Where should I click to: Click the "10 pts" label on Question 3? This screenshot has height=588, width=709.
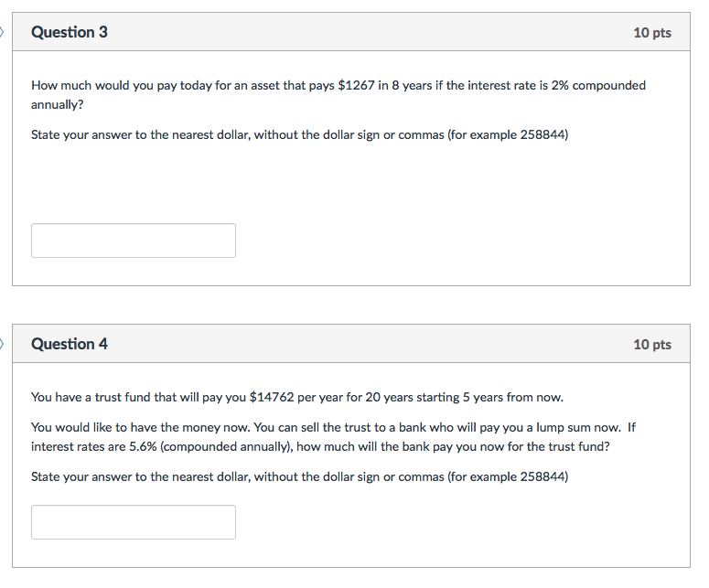651,33
